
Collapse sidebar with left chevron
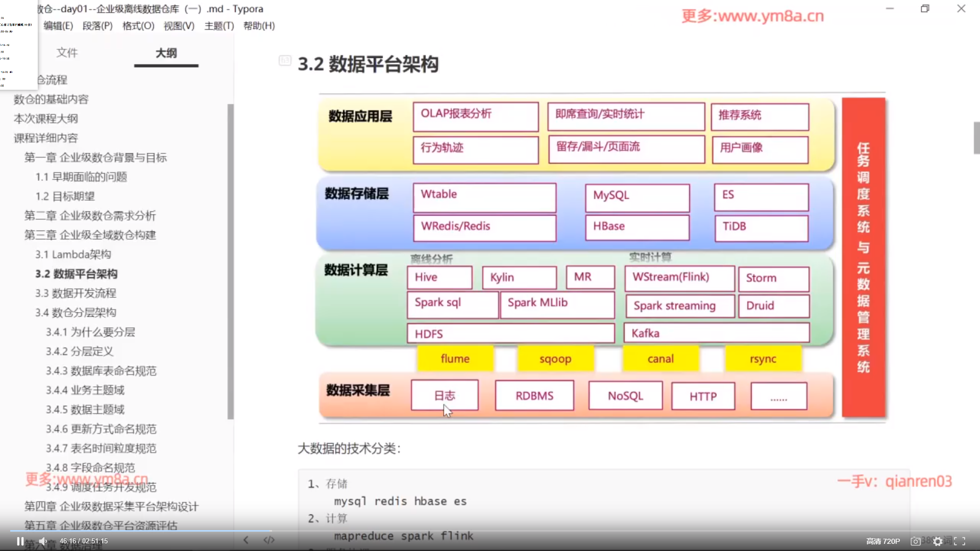click(246, 540)
